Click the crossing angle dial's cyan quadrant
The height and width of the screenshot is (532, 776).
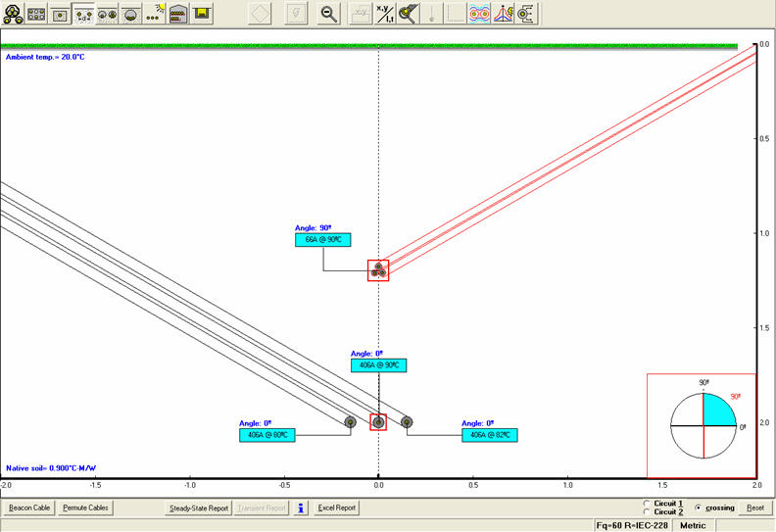coord(717,411)
